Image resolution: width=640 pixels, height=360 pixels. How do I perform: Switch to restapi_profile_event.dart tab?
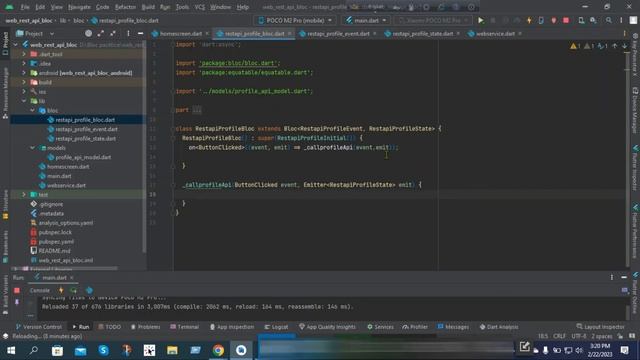[x=338, y=33]
